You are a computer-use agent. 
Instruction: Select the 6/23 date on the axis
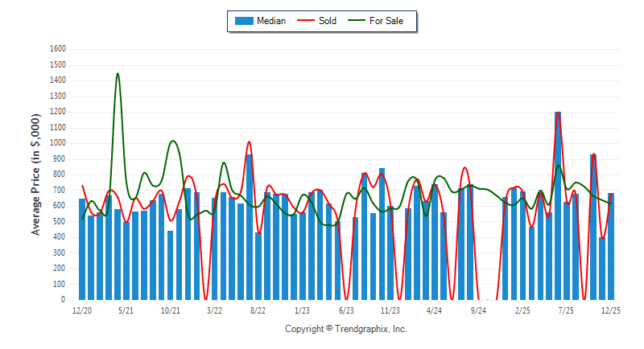346,310
